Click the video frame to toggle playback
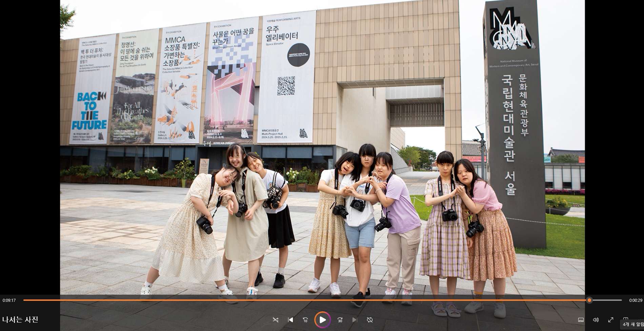The height and width of the screenshot is (331, 644). point(322,147)
